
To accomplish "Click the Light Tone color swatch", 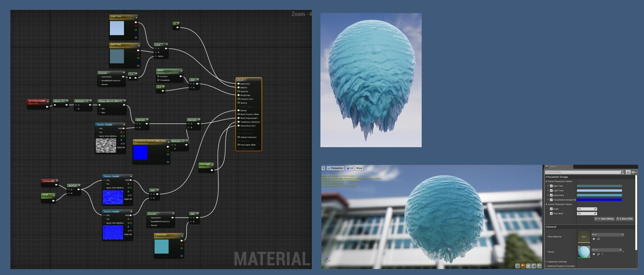I will [599, 190].
